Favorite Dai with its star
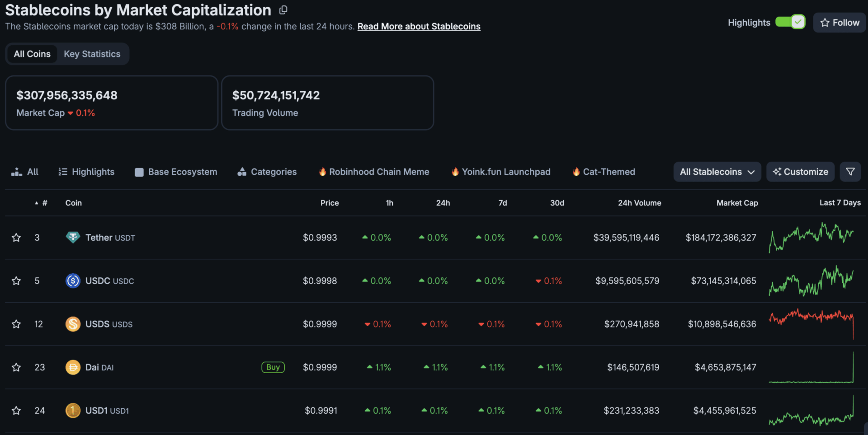This screenshot has width=868, height=435. pyautogui.click(x=16, y=368)
